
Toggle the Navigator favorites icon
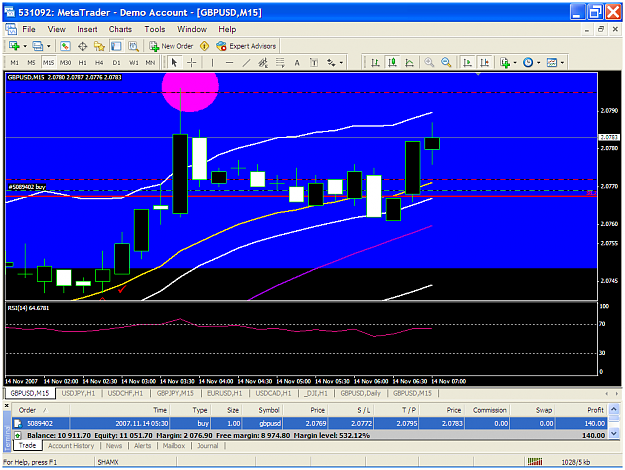click(x=99, y=46)
